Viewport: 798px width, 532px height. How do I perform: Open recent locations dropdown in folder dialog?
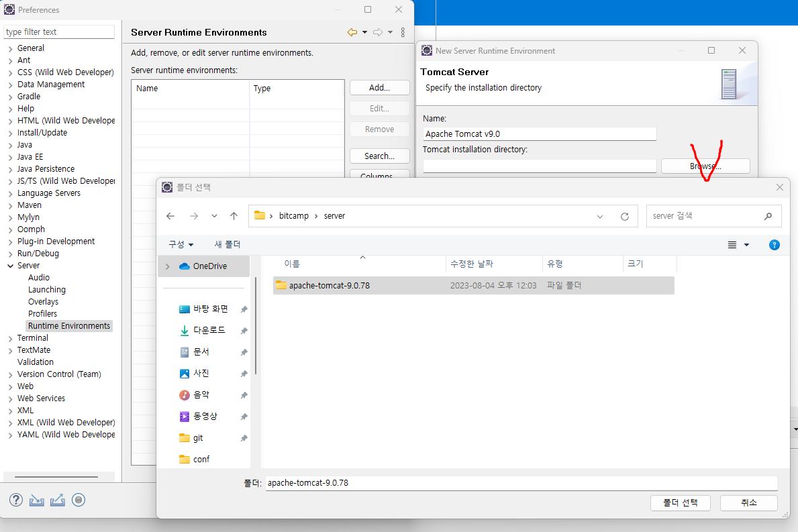pos(214,216)
